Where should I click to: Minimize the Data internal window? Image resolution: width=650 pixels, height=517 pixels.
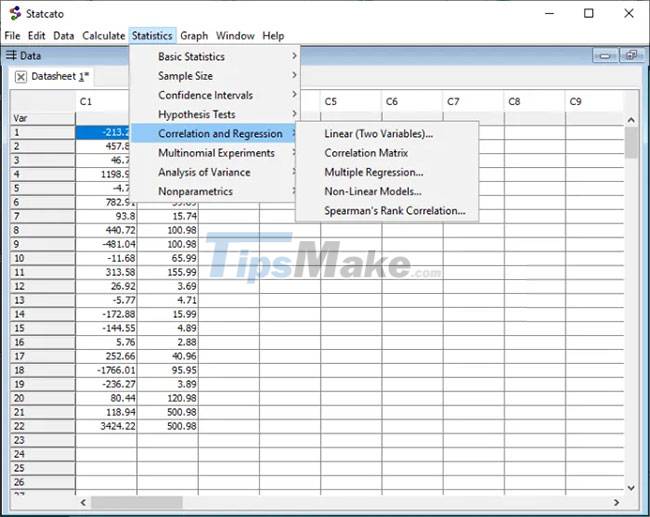(605, 56)
